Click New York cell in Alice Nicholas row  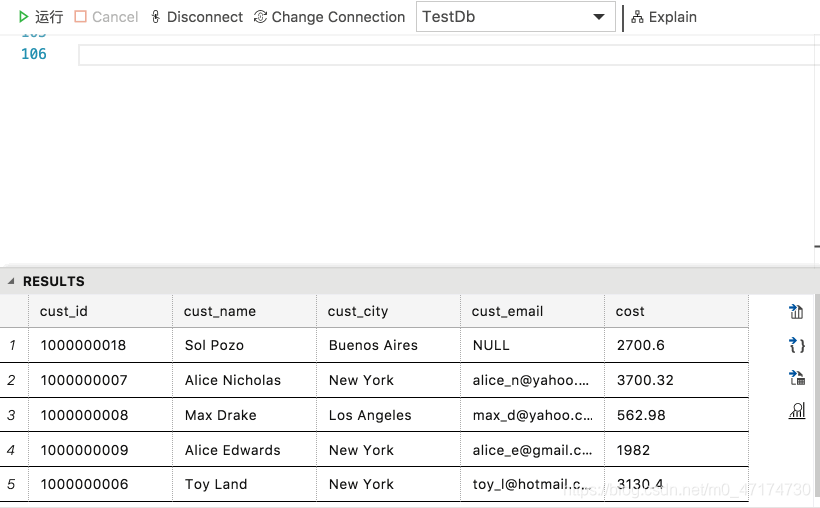389,380
